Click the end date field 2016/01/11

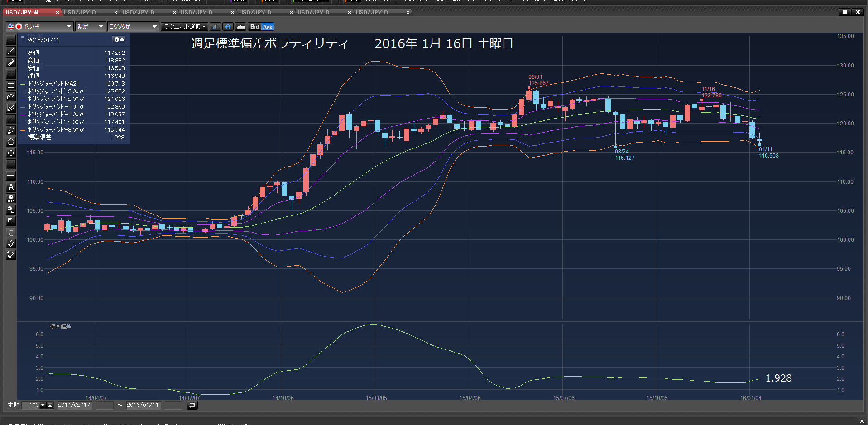143,405
